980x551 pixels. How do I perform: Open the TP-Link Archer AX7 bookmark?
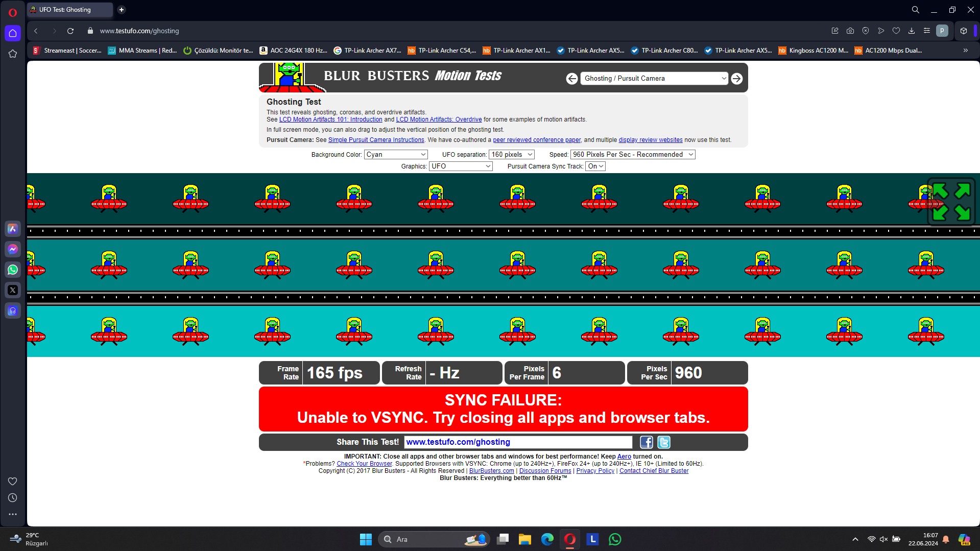tap(368, 51)
